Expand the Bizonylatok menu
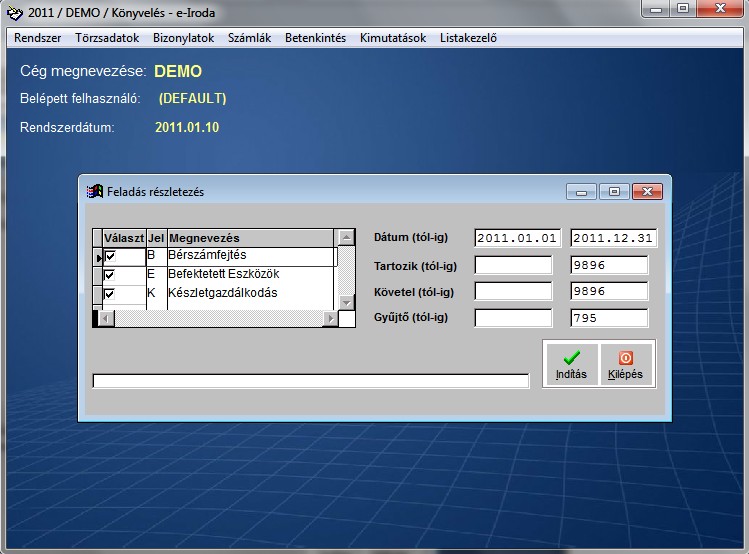 click(184, 38)
